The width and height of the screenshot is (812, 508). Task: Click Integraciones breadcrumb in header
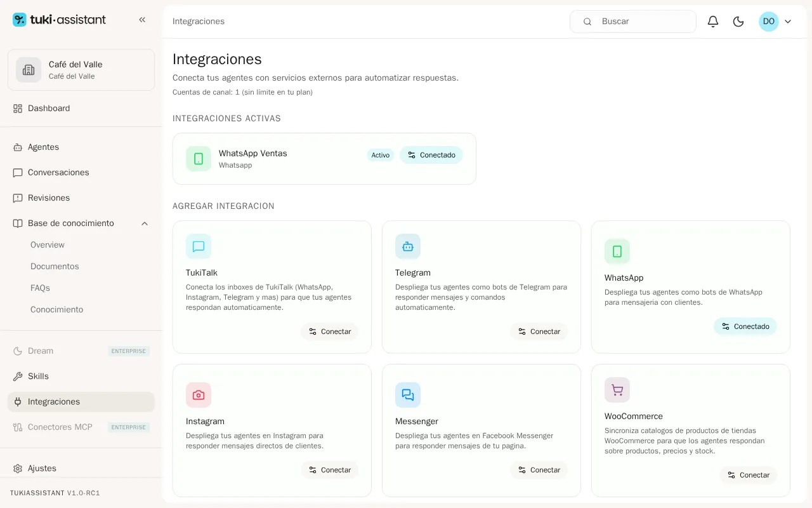click(199, 22)
